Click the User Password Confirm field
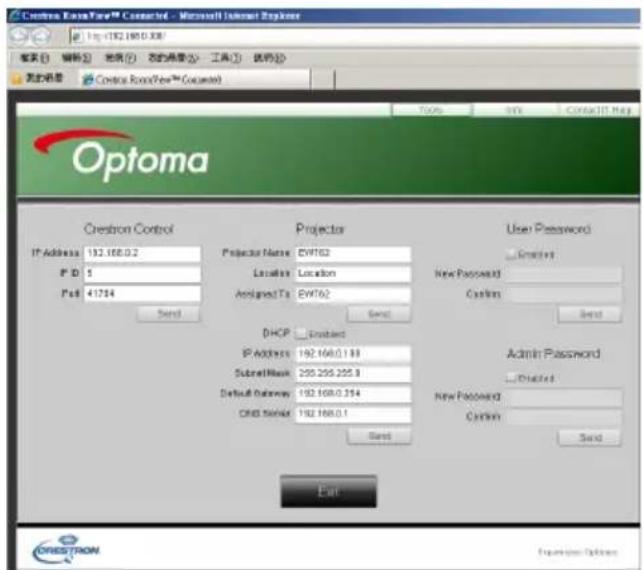 click(563, 294)
